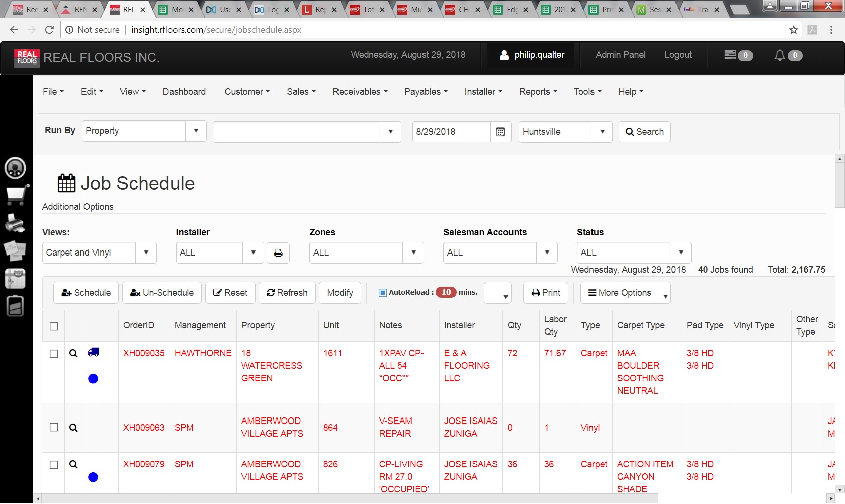
Task: Click the blue dot on order XH009035
Action: (x=93, y=379)
